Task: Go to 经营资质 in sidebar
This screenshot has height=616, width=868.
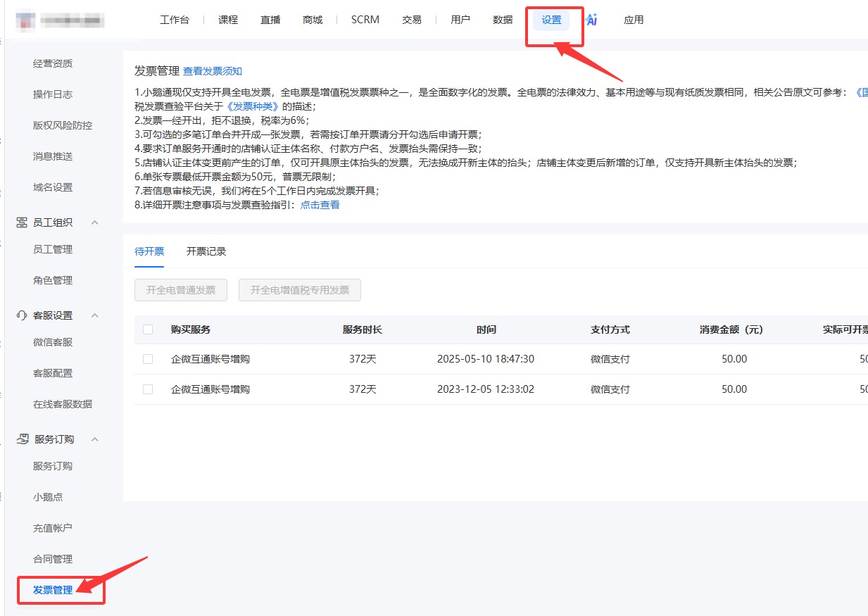Action: pos(53,63)
